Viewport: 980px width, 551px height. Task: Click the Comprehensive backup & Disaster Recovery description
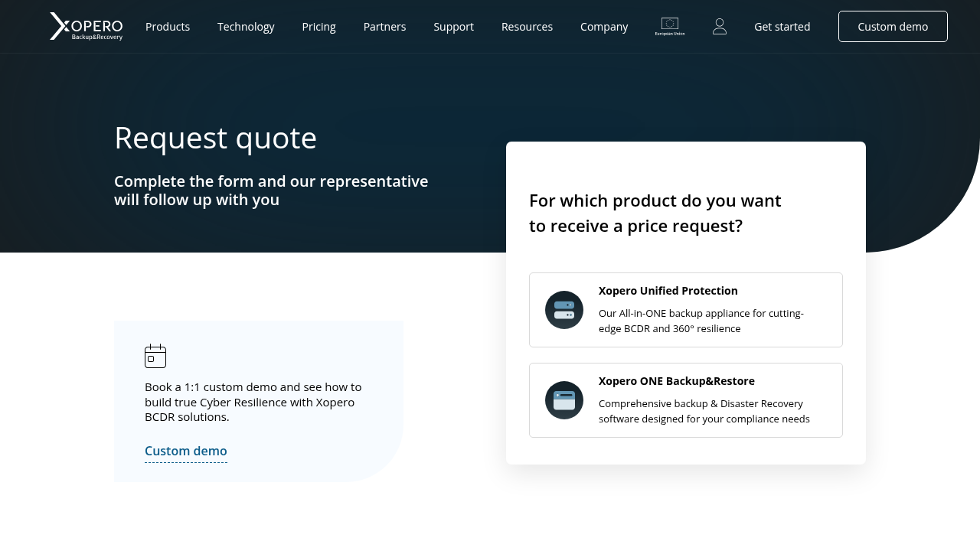point(704,411)
